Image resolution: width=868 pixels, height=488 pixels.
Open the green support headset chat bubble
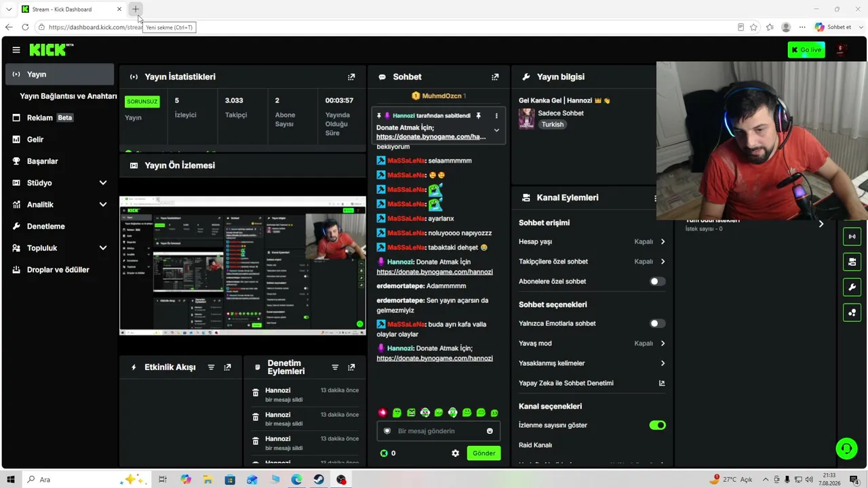coord(846,449)
